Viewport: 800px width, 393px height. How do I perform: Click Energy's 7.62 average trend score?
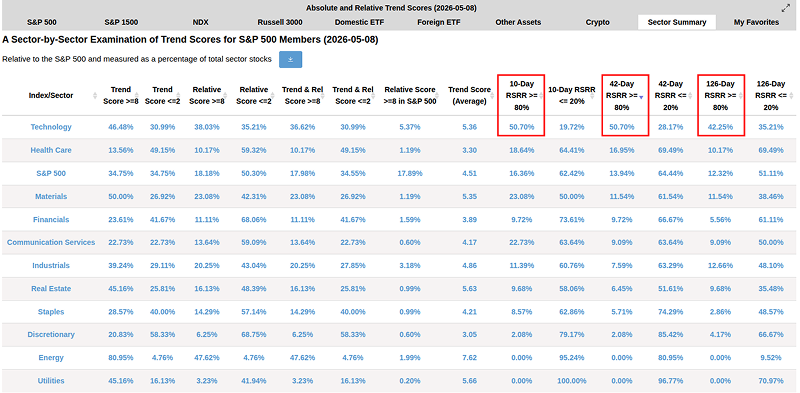(469, 358)
